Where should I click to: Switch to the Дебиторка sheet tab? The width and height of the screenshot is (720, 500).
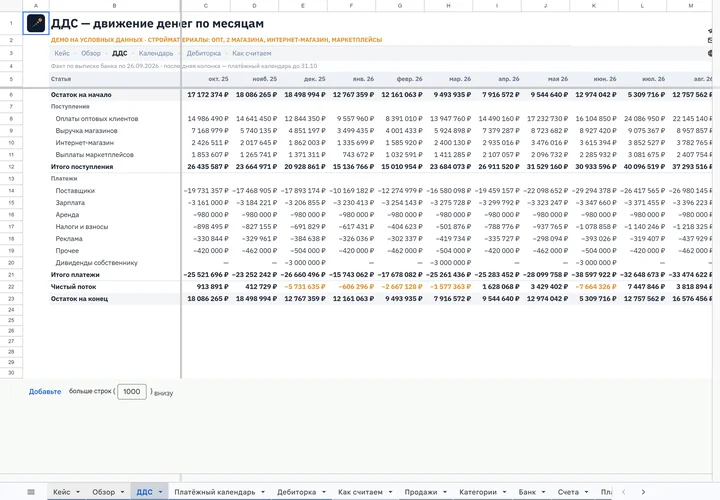coord(296,492)
